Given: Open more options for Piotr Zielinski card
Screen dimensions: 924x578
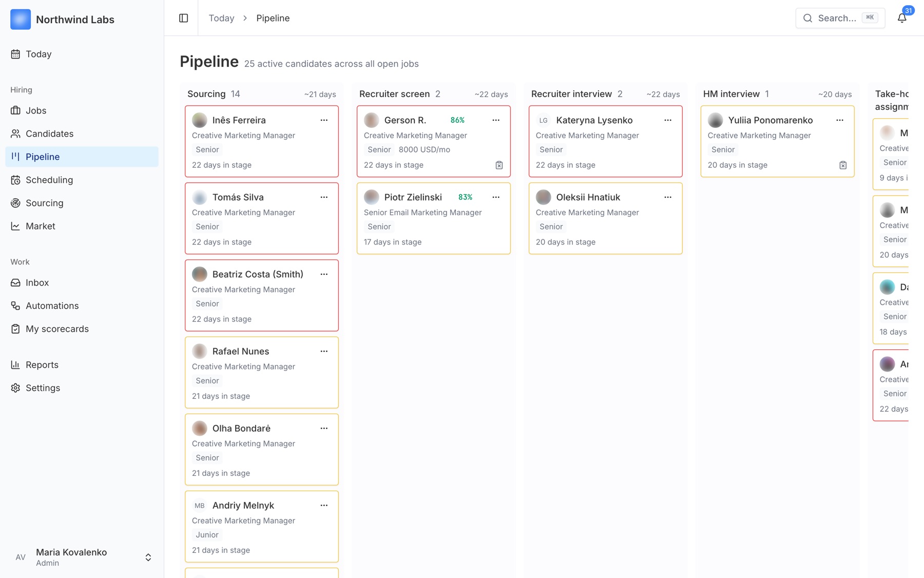Looking at the screenshot, I should pyautogui.click(x=496, y=197).
